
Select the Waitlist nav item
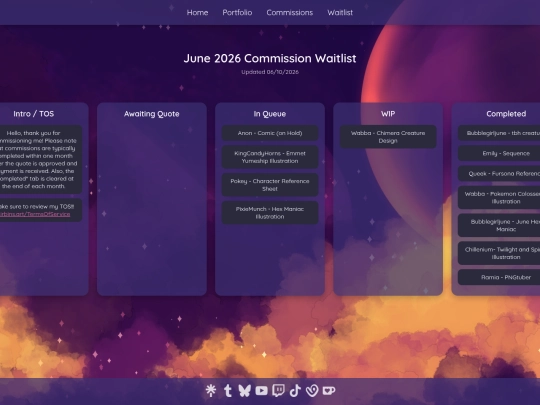(x=340, y=13)
